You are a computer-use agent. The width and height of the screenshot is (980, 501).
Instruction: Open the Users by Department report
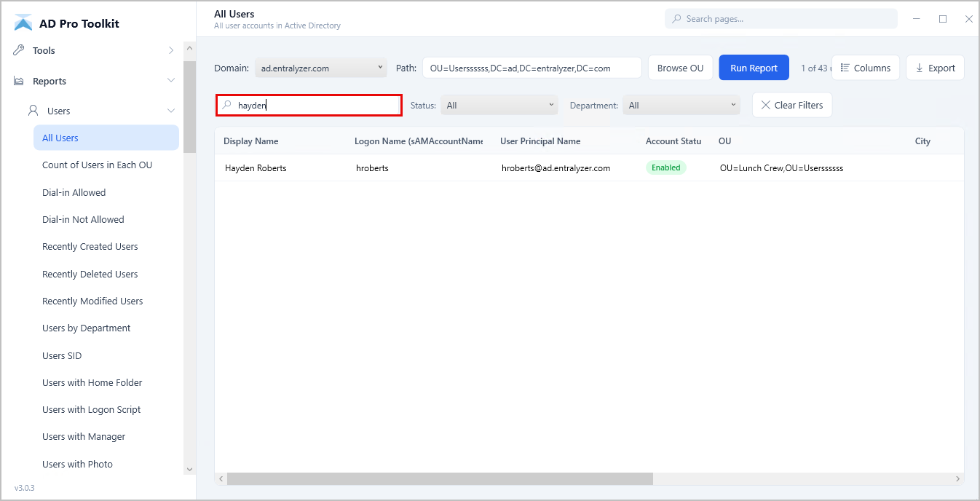87,328
